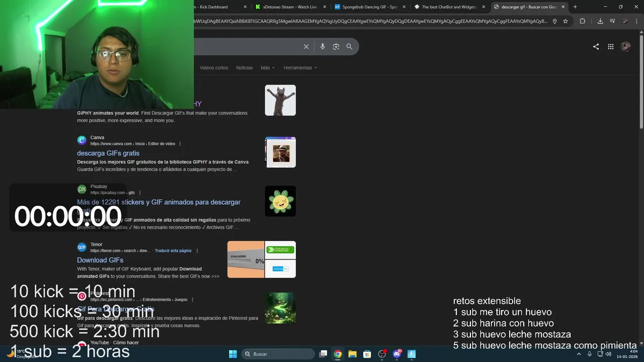
Task: Close the Spongebob Dancing GIF tab
Action: pyautogui.click(x=404, y=7)
